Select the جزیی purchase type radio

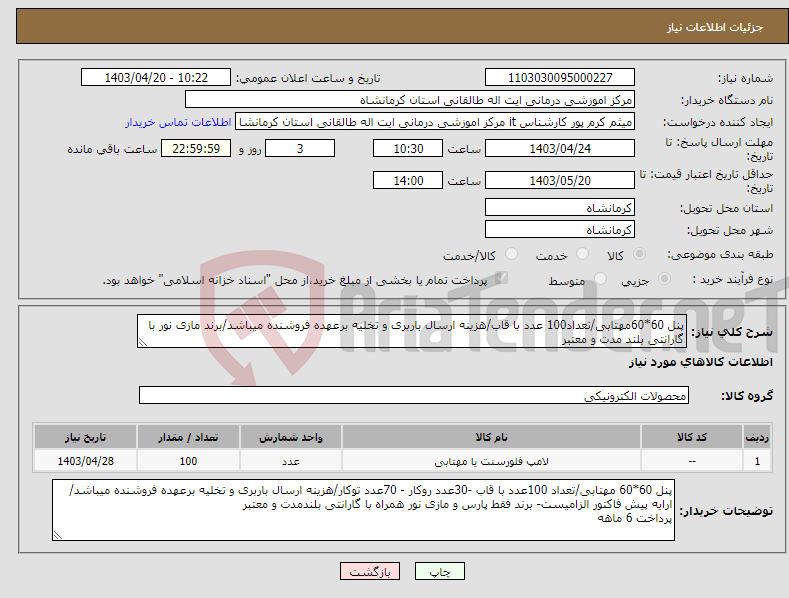coord(664,279)
